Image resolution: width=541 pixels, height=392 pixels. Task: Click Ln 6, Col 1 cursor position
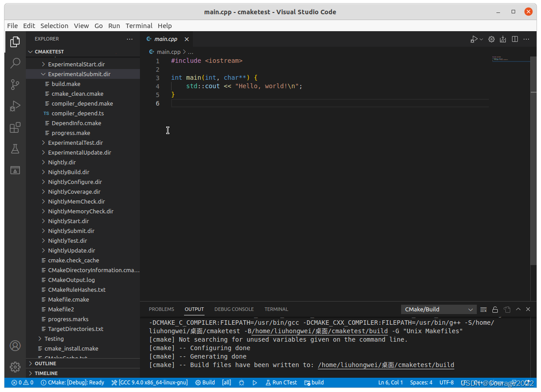[x=390, y=383]
